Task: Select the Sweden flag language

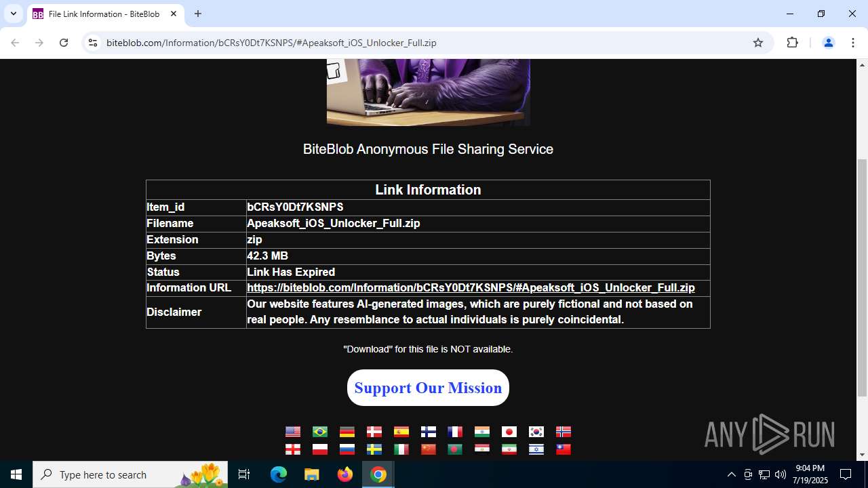Action: (x=374, y=449)
